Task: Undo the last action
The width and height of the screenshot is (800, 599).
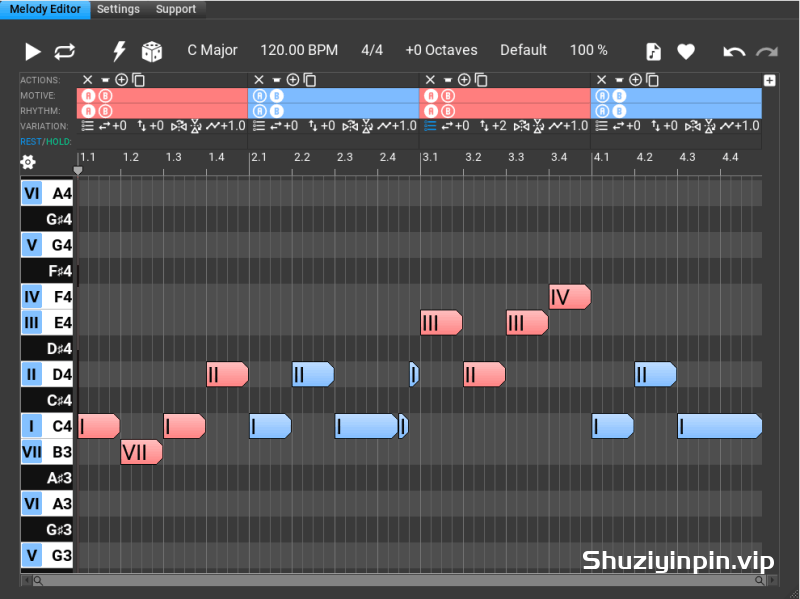Action: click(734, 52)
